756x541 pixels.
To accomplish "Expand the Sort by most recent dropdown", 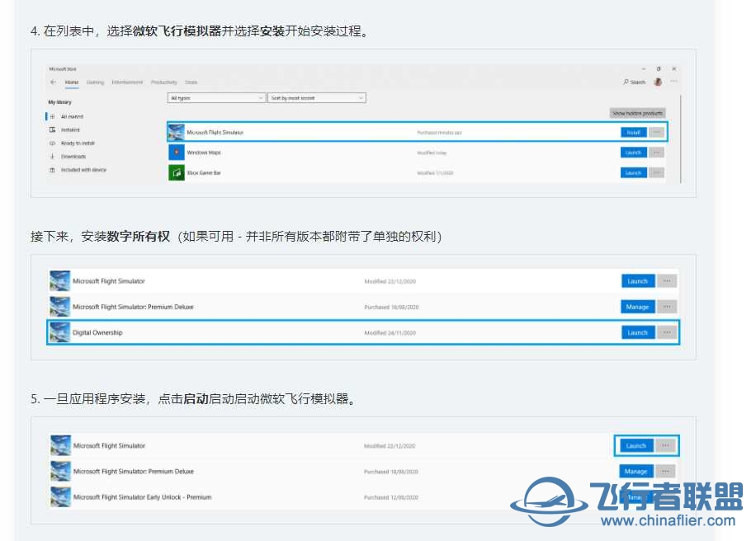I will click(x=317, y=98).
